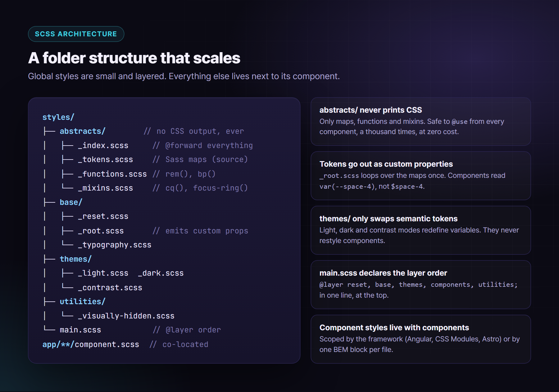Select _visually-hidden.scss file entry

[126, 316]
